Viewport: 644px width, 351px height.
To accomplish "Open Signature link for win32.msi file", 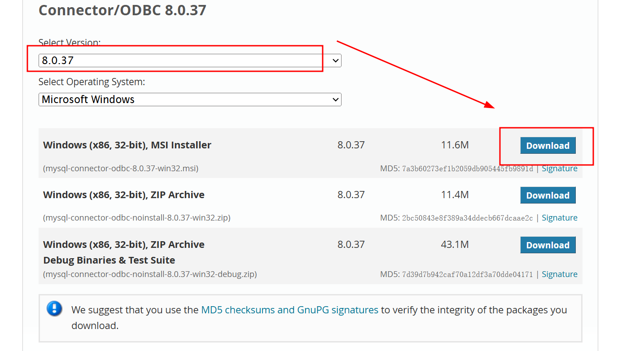I will [x=560, y=169].
